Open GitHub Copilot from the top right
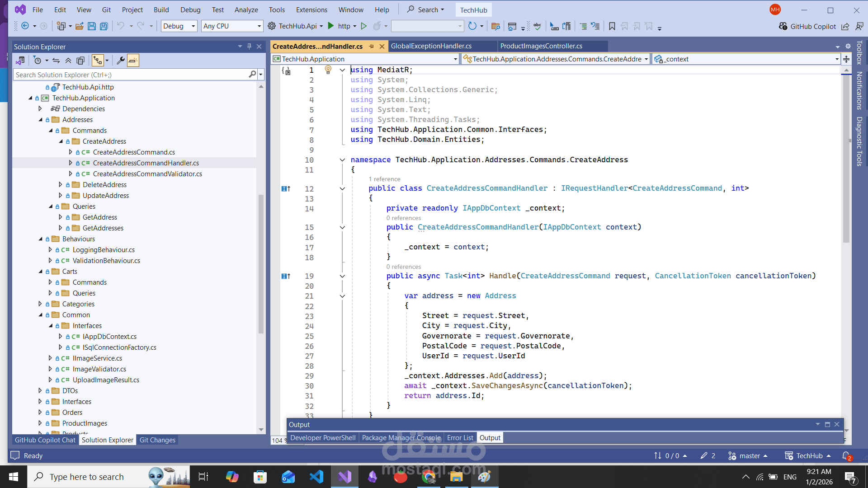This screenshot has height=488, width=868. click(807, 26)
